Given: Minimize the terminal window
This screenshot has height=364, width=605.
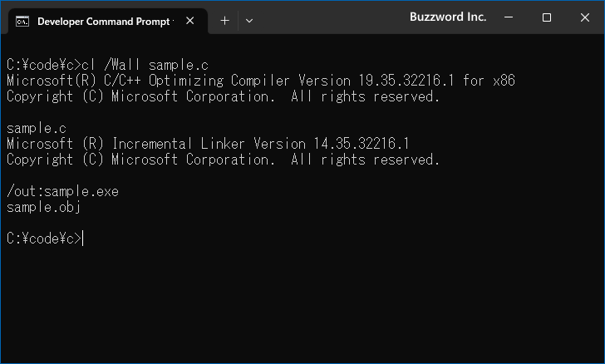Looking at the screenshot, I should [x=509, y=17].
